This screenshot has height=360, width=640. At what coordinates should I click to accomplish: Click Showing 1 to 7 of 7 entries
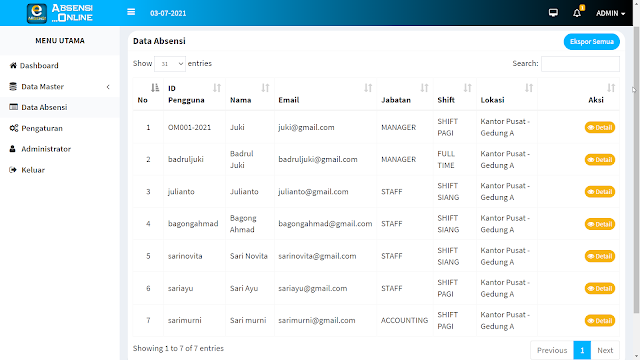click(x=178, y=348)
